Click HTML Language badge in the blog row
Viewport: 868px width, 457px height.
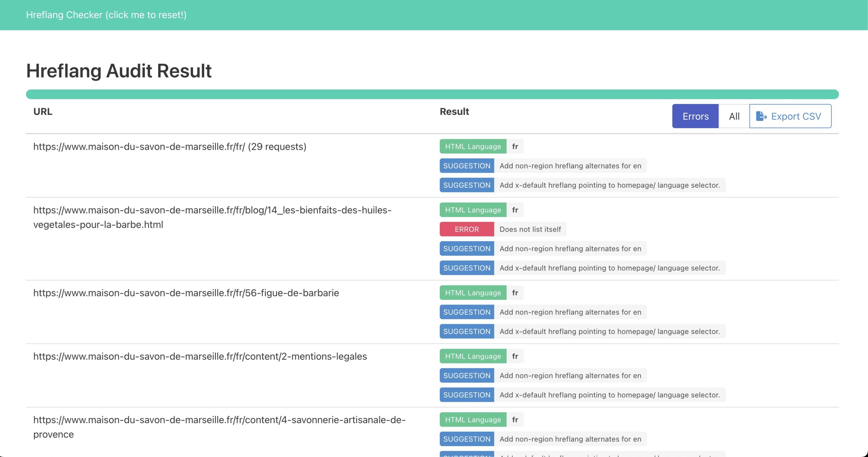click(473, 210)
